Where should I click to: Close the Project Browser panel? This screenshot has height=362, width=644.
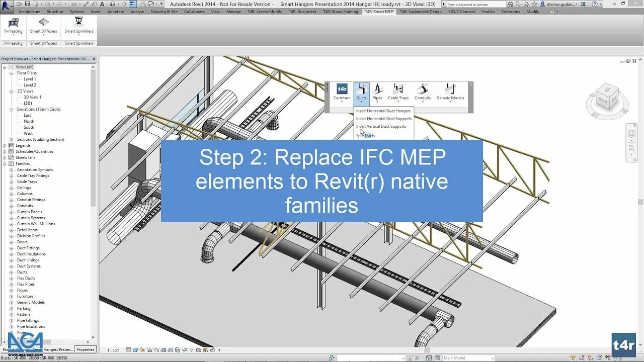pos(94,59)
